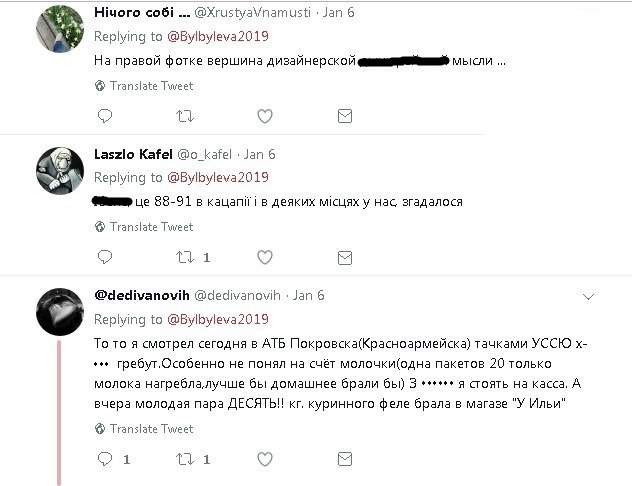Open reply to @dedivanovih tweet
Viewport: 632px width, 486px height.
[x=105, y=459]
